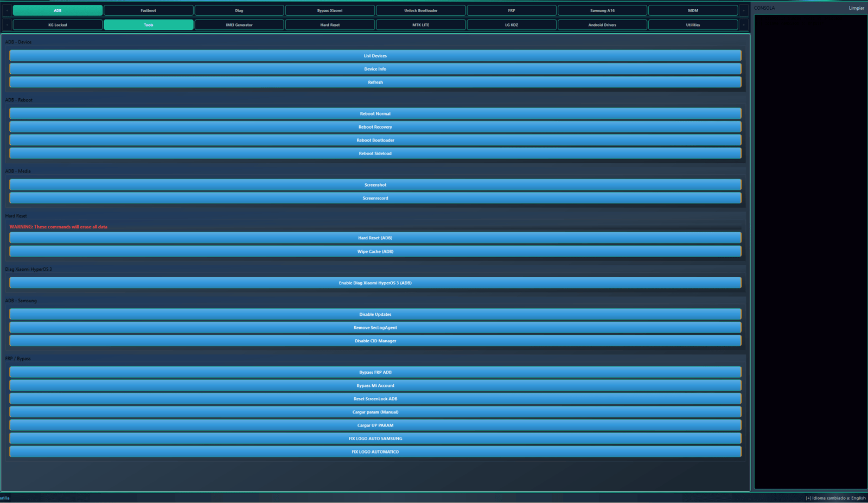Switch to the Fastboot tab
The height and width of the screenshot is (503, 868).
click(148, 10)
